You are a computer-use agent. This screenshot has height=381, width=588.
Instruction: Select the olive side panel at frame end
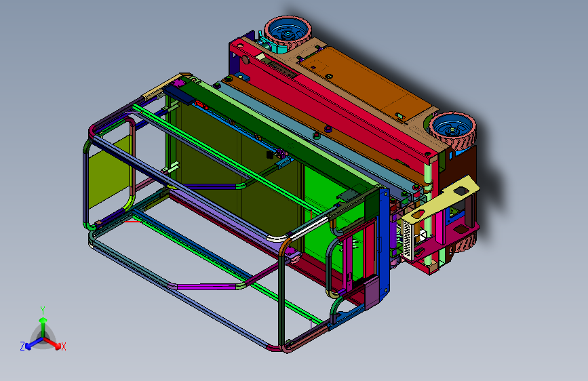109,172
